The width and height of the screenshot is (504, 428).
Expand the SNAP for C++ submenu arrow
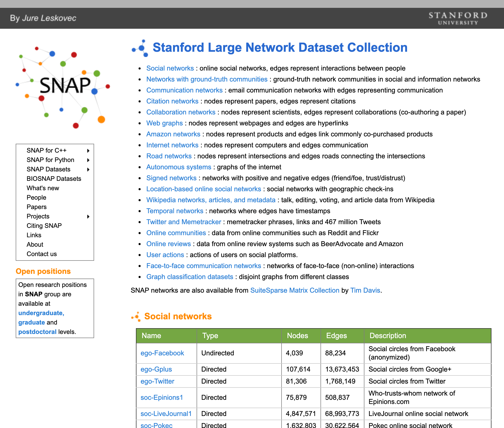tap(88, 151)
